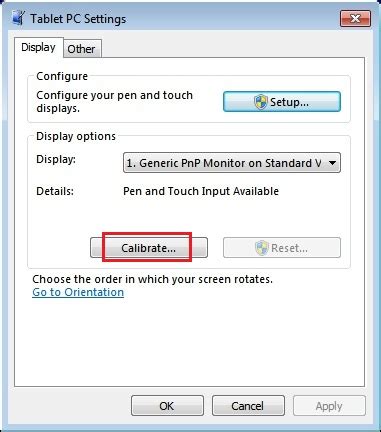Viewport: 381px width, 432px height.
Task: Confirm settings with the OK button
Action: [x=167, y=406]
